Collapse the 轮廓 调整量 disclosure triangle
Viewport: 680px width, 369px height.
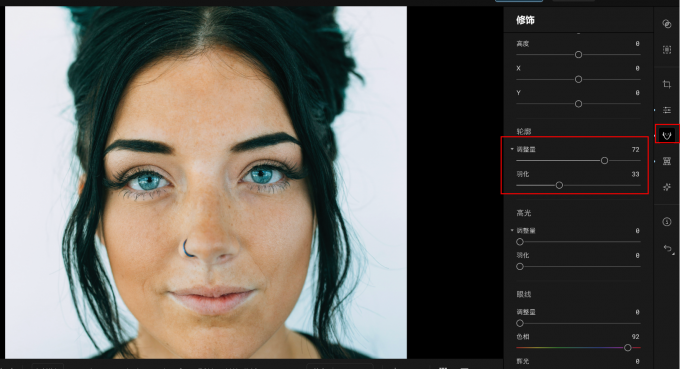(x=512, y=149)
